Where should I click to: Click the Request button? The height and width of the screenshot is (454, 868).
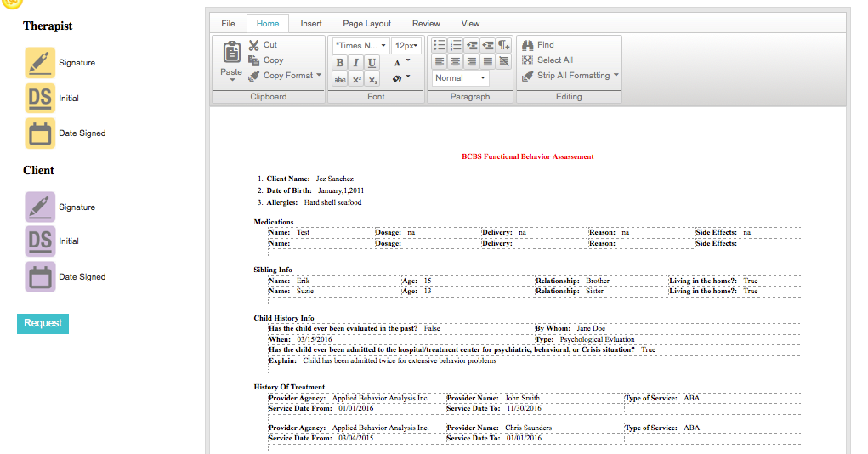tap(43, 323)
